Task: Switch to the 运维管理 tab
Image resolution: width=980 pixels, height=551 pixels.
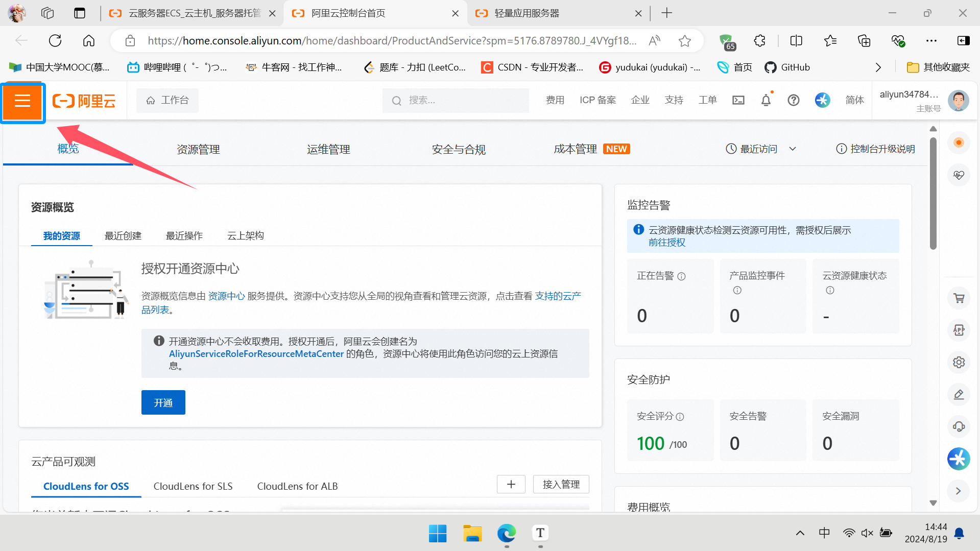Action: point(328,149)
